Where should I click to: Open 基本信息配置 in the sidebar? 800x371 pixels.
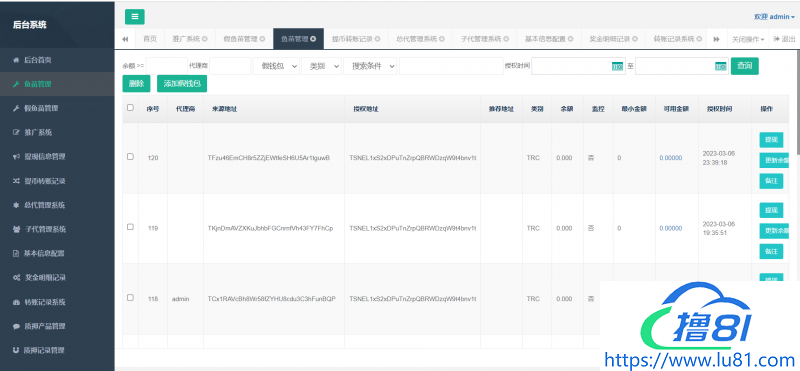click(x=57, y=253)
